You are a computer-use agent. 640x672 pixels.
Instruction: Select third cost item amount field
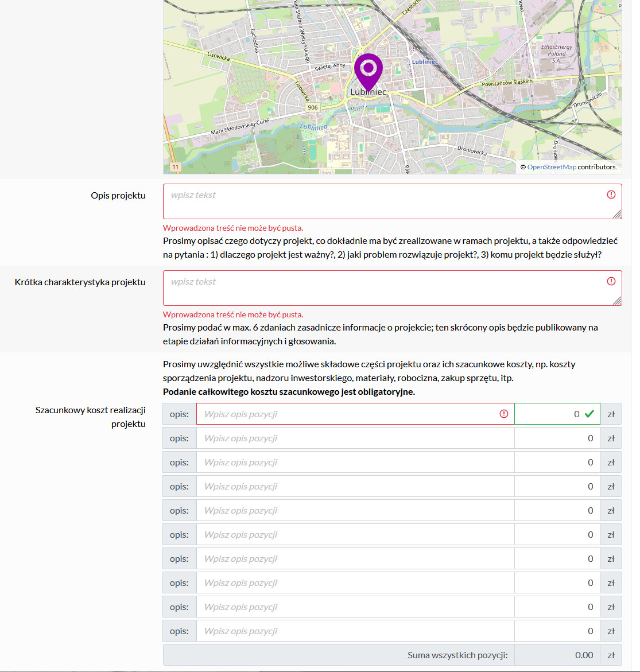[557, 463]
